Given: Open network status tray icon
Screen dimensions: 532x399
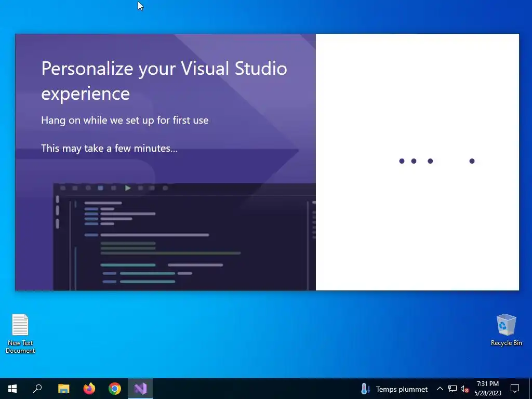Looking at the screenshot, I should [453, 389].
